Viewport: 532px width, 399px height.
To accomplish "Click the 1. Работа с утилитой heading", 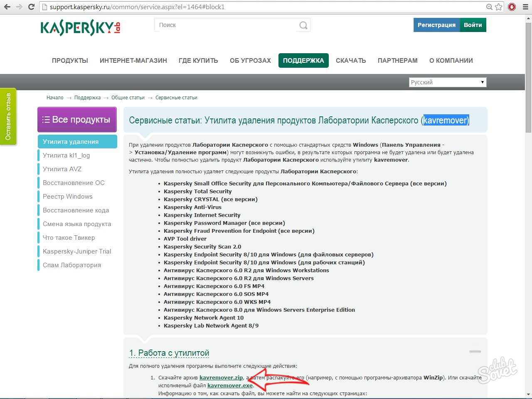I will point(169,353).
